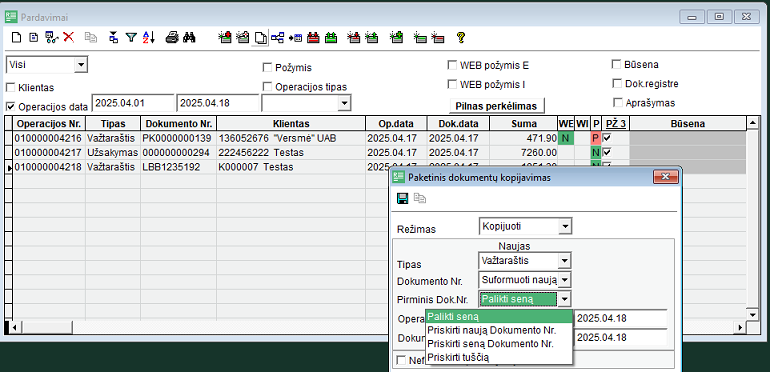Click the arrow-to-window toolbar icon
Screen dimensions: 770x372
(x=295, y=38)
